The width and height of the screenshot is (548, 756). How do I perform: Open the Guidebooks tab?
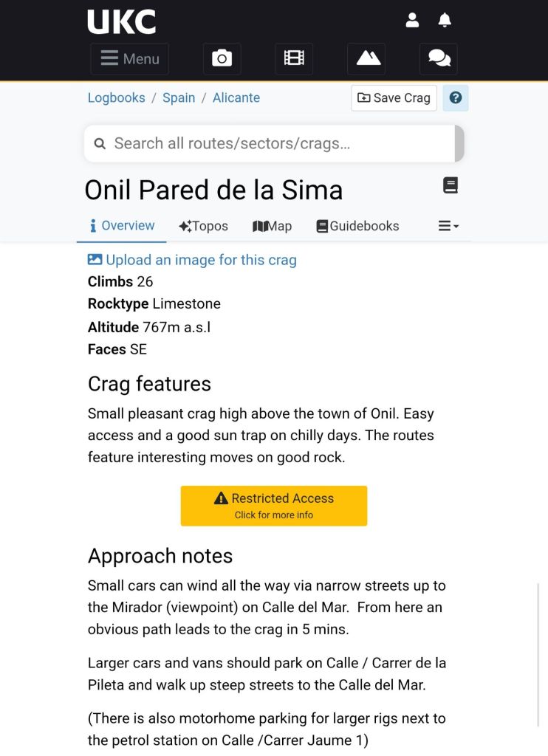click(x=357, y=226)
